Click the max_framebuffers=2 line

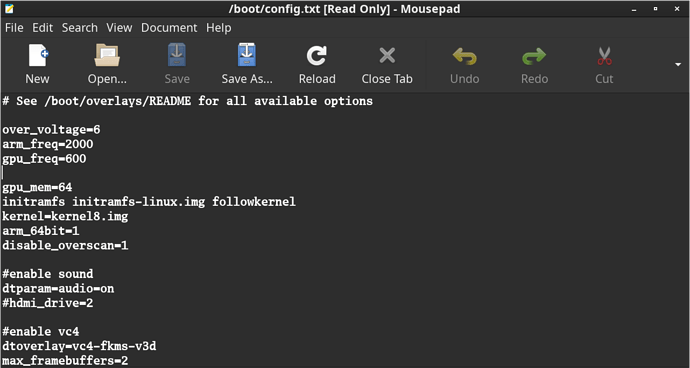pyautogui.click(x=65, y=361)
